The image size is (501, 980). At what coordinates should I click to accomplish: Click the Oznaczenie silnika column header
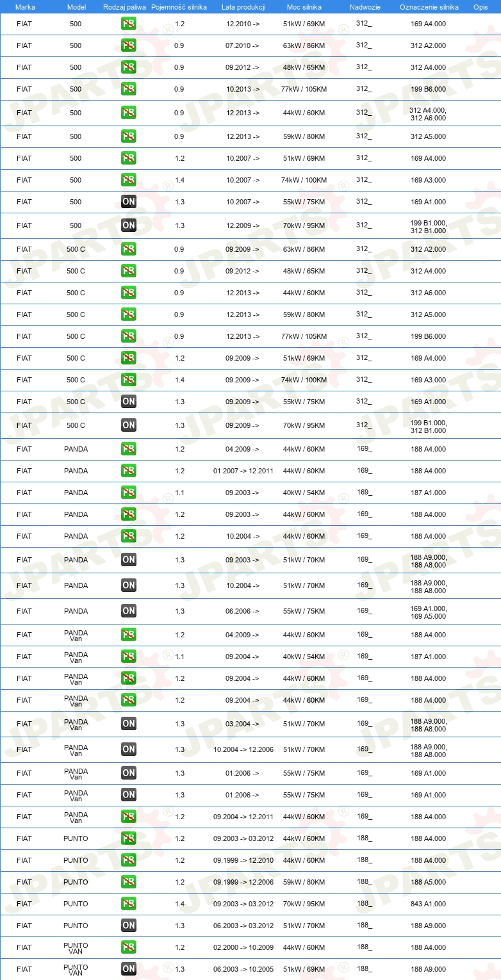tap(429, 7)
